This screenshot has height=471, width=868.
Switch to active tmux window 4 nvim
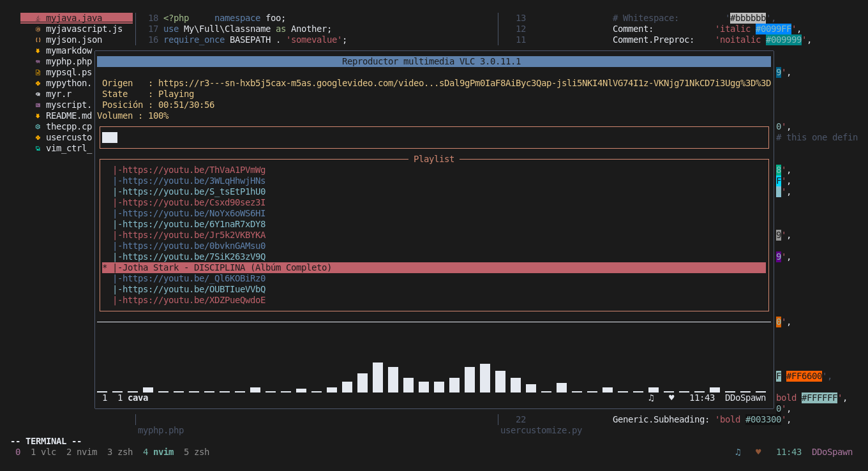tap(158, 452)
